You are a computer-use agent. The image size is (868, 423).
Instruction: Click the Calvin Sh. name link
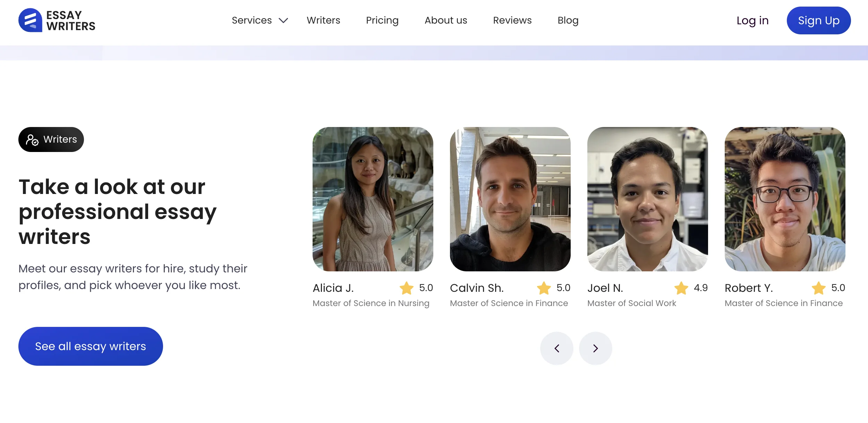[476, 288]
